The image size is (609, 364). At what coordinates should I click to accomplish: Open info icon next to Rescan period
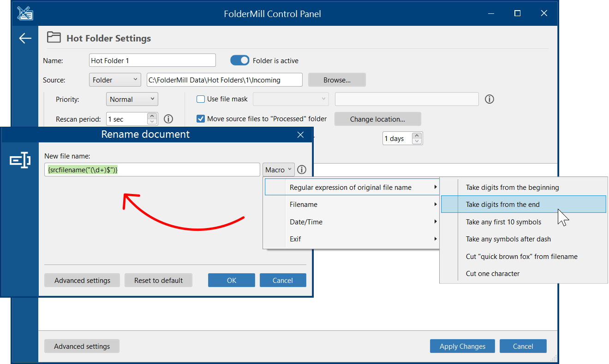168,119
